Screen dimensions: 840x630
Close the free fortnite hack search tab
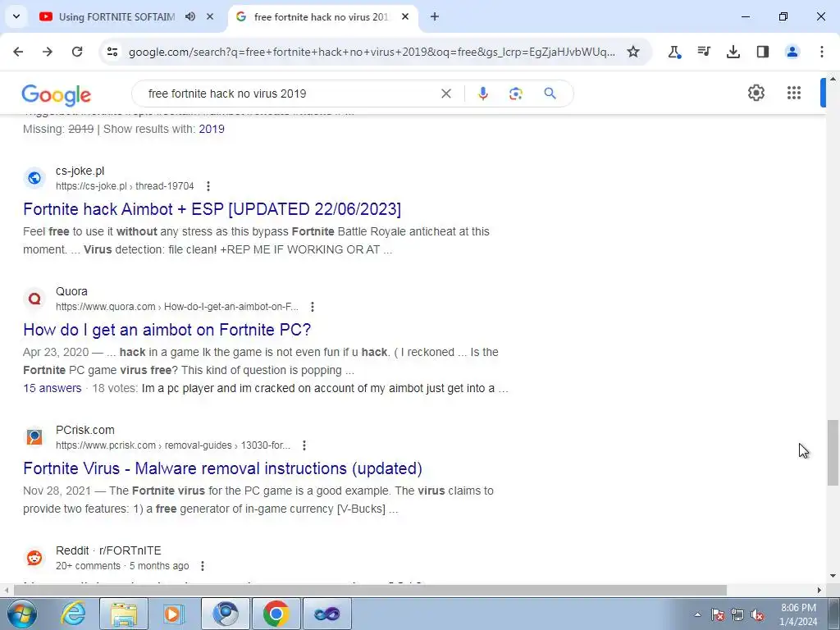[405, 16]
